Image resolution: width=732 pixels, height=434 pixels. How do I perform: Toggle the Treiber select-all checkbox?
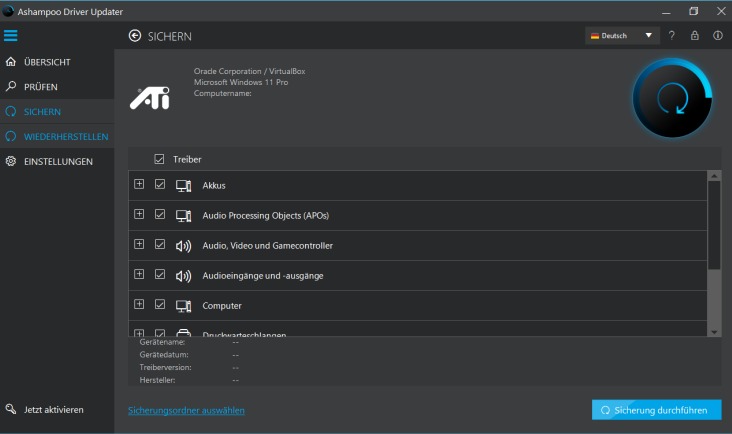159,159
